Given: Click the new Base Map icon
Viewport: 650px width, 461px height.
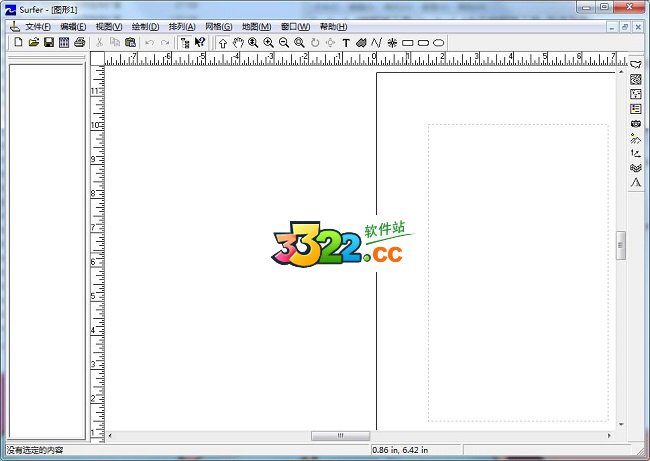Looking at the screenshot, I should point(635,64).
